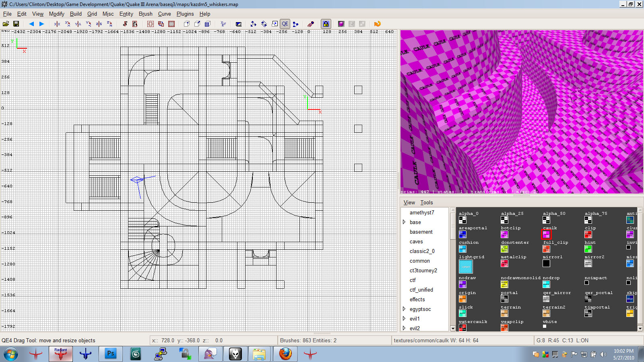The width and height of the screenshot is (644, 362).
Task: Select the Clipper tool
Action: coord(296,24)
